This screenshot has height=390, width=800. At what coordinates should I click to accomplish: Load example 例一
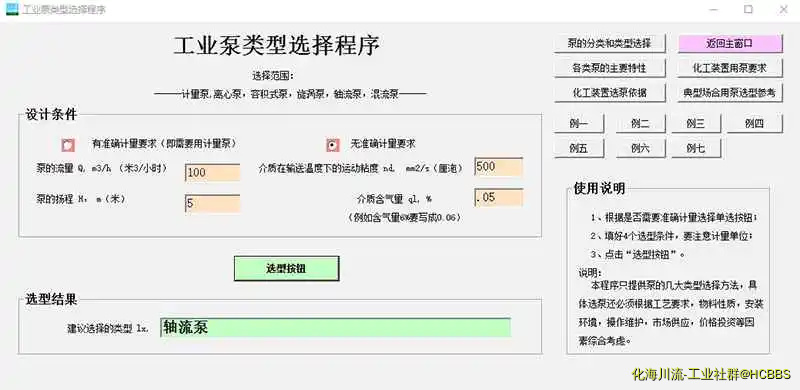(579, 123)
